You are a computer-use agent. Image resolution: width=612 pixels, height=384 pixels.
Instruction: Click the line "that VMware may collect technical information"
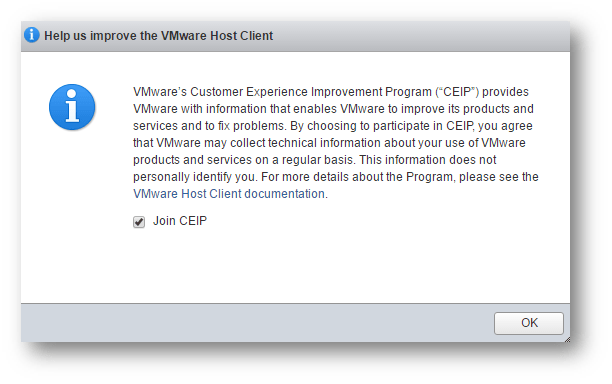click(329, 143)
